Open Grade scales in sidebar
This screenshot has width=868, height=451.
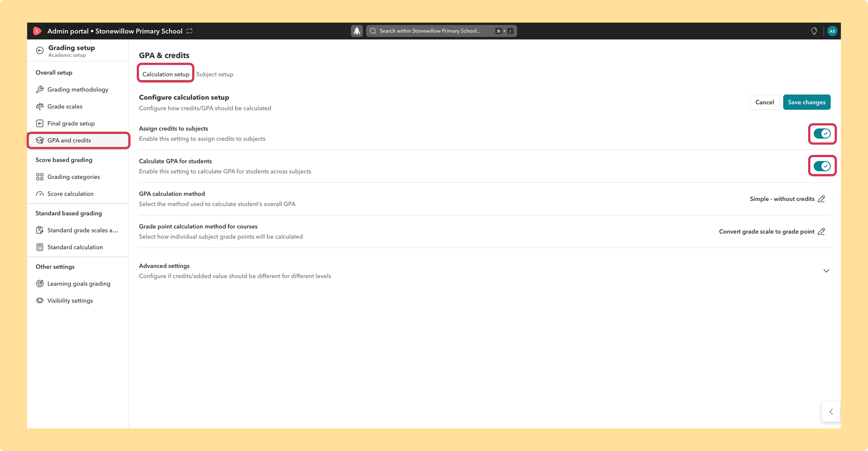coord(78,107)
